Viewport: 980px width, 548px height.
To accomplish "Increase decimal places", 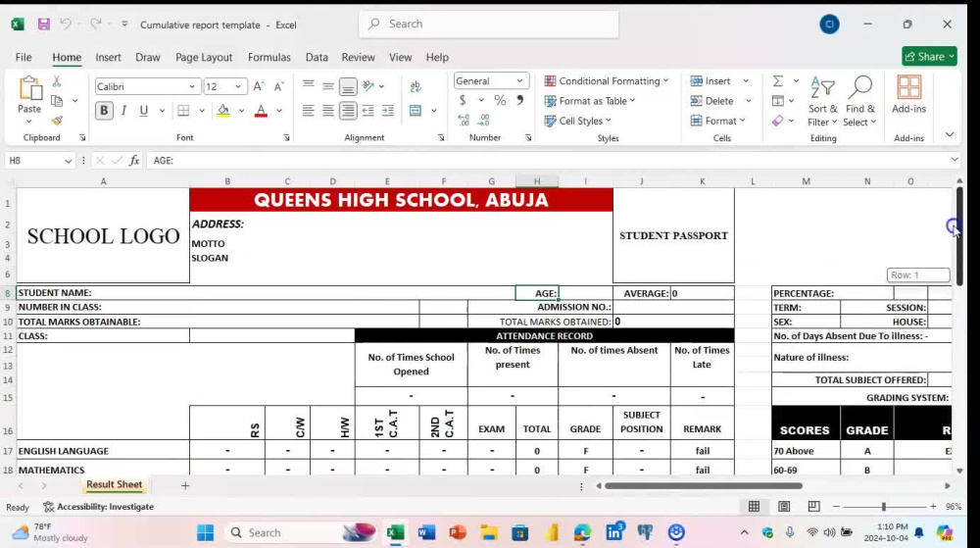I will coord(464,120).
